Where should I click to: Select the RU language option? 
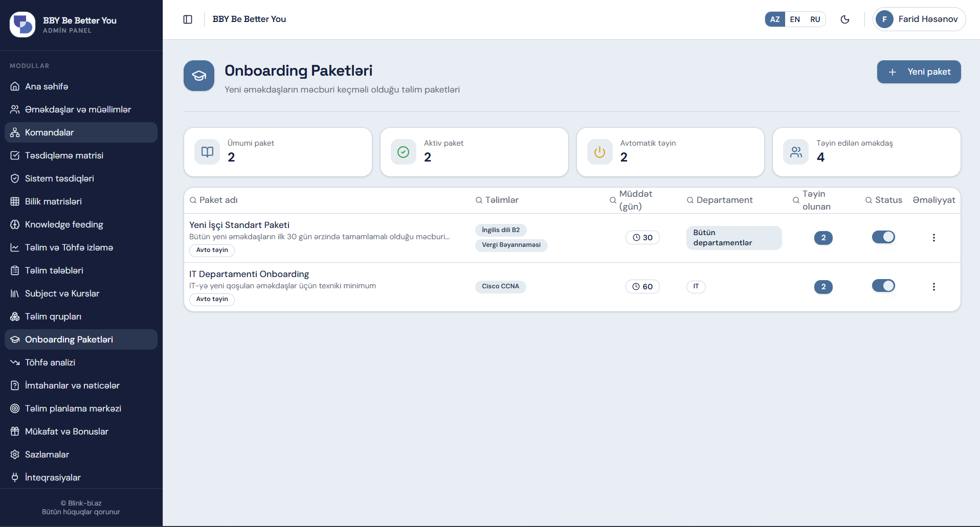tap(815, 19)
